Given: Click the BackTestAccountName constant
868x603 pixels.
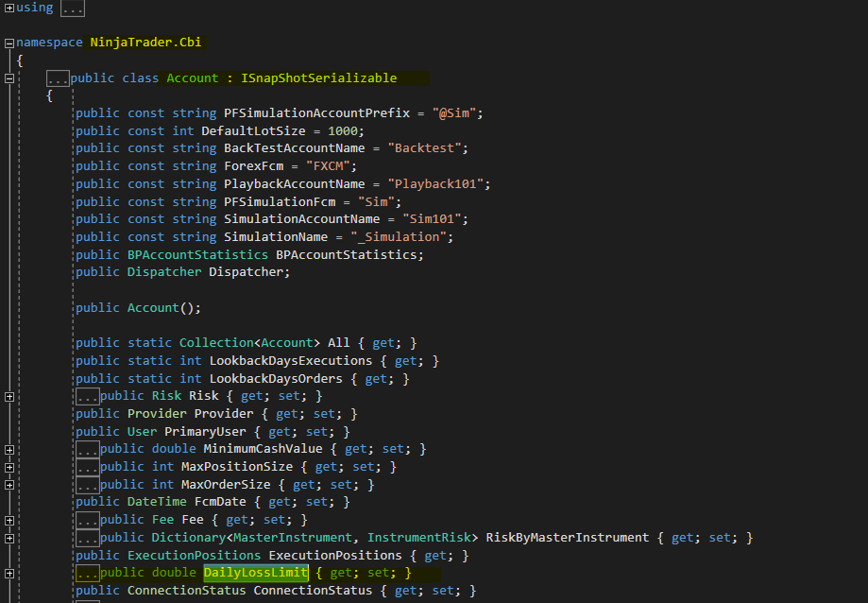Looking at the screenshot, I should 294,147.
